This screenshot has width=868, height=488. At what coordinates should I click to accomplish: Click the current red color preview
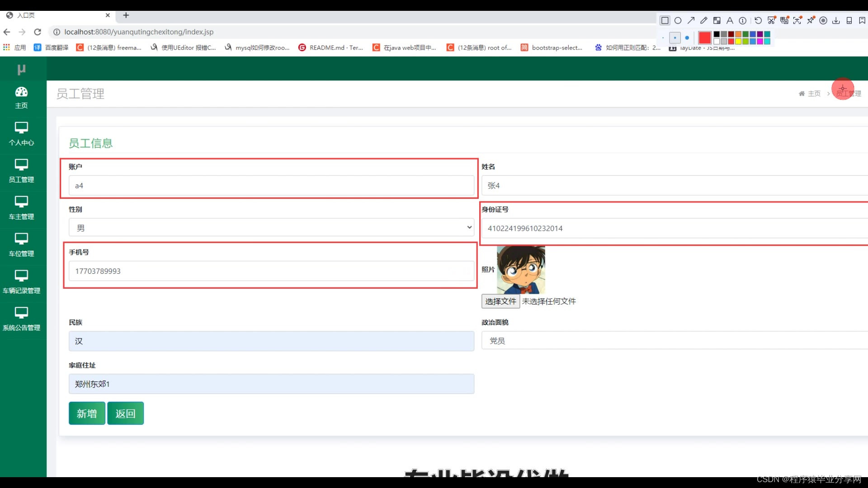[x=705, y=38]
